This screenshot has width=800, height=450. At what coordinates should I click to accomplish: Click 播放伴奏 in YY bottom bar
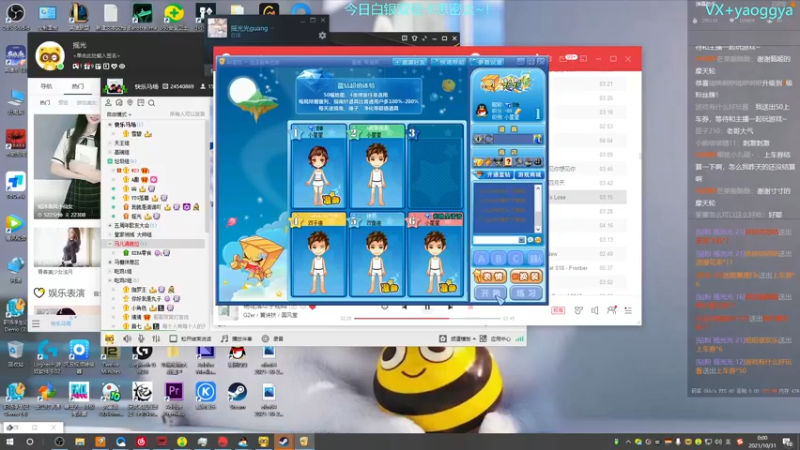[x=236, y=339]
